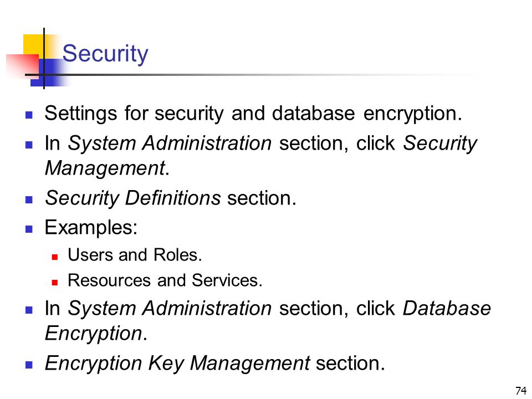Click red bullet beside Resources and Services

55,282
